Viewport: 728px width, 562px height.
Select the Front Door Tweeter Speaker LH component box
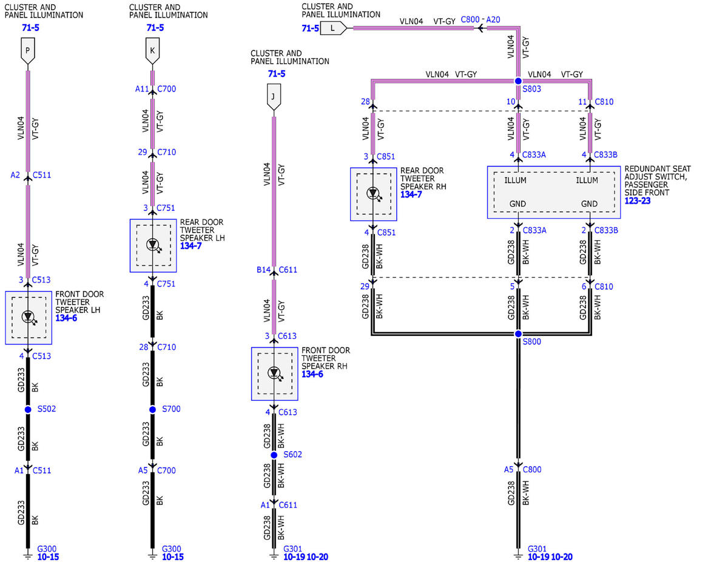(x=29, y=318)
